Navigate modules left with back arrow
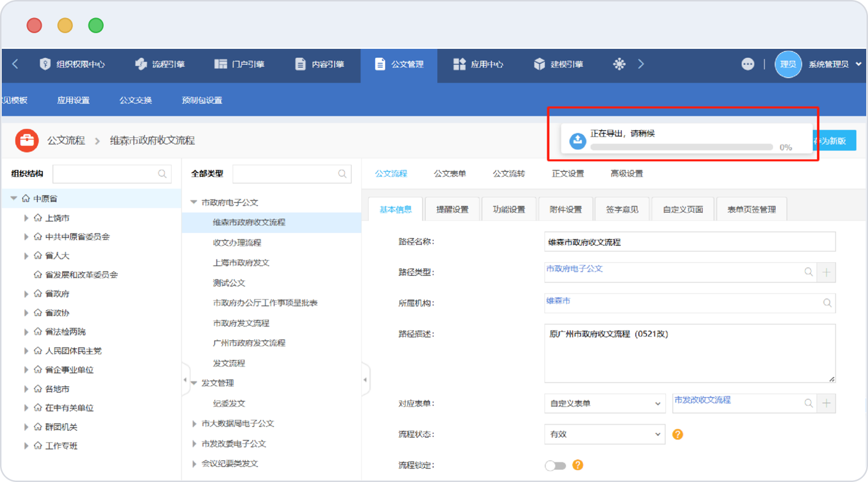Screen dimensions: 868x482 coord(15,64)
